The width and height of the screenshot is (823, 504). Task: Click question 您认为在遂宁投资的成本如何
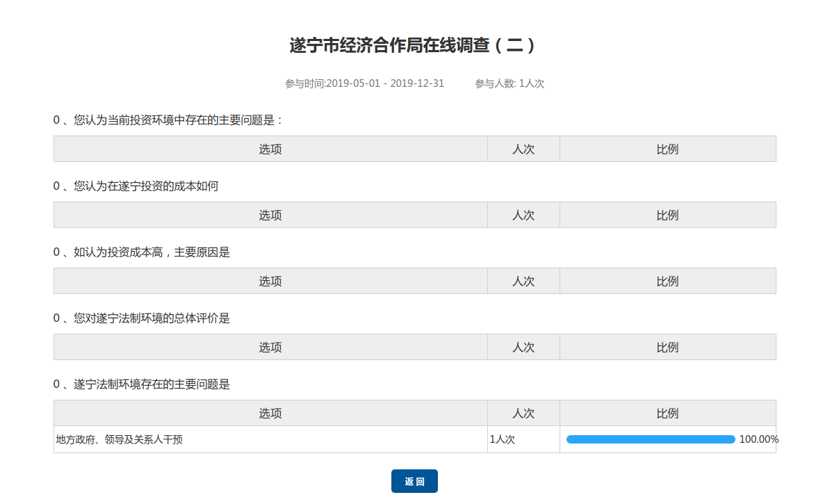136,186
